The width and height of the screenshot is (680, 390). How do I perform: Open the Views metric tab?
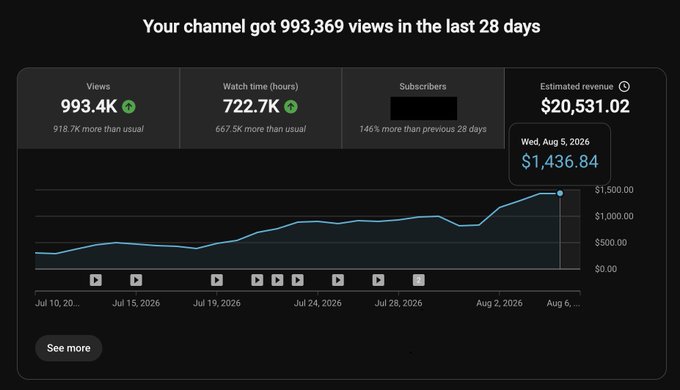pyautogui.click(x=98, y=108)
